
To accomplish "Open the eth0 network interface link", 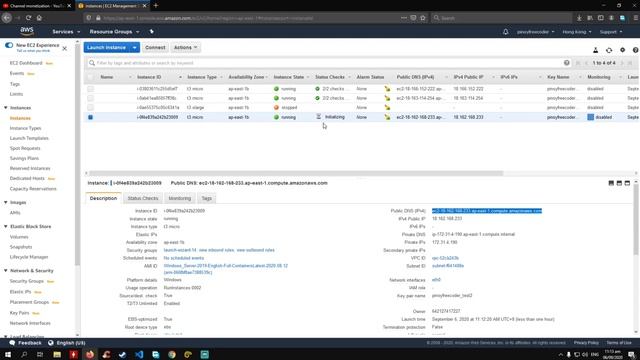I will pyautogui.click(x=436, y=280).
